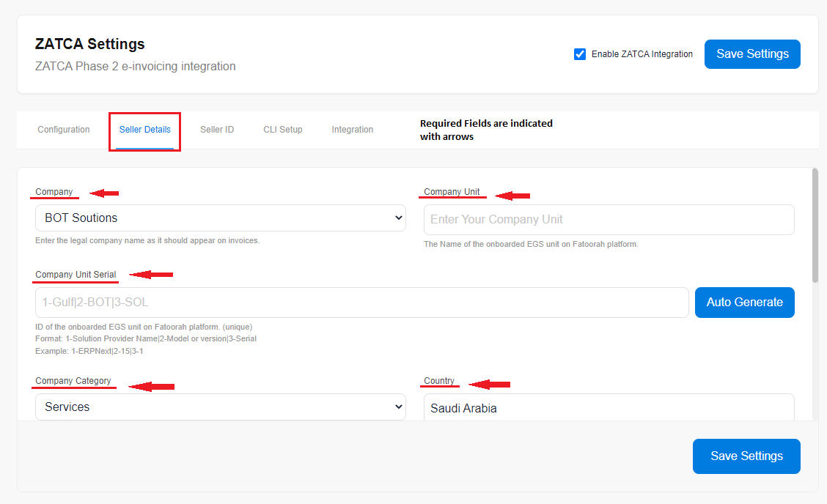827x504 pixels.
Task: Click the red arrow beside Country label
Action: [x=489, y=385]
